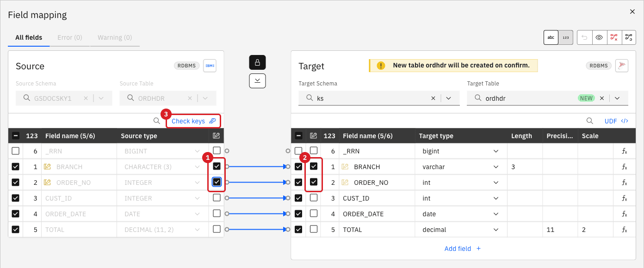The image size is (644, 268).
Task: Switch field order to abc sorting
Action: tap(551, 37)
